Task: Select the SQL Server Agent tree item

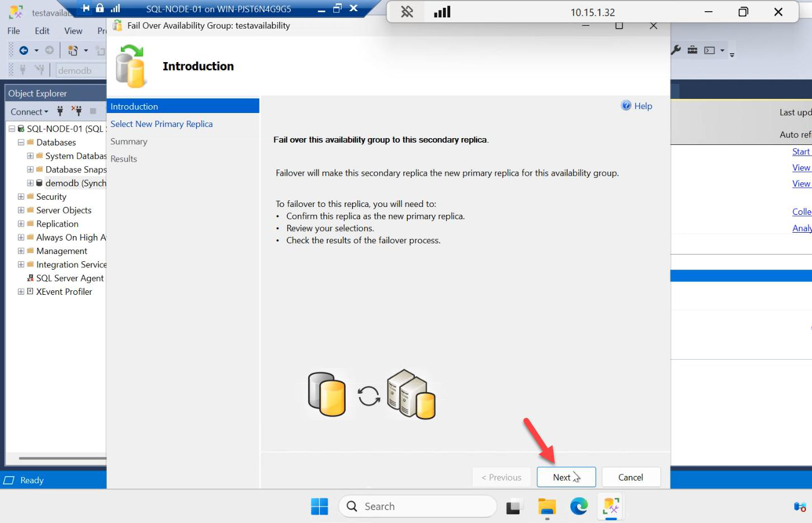Action: click(65, 278)
